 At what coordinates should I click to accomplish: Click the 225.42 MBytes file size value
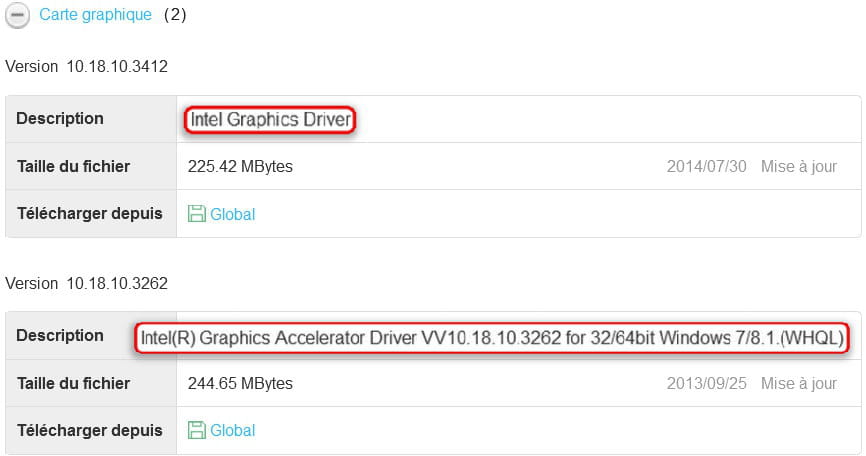pyautogui.click(x=240, y=166)
